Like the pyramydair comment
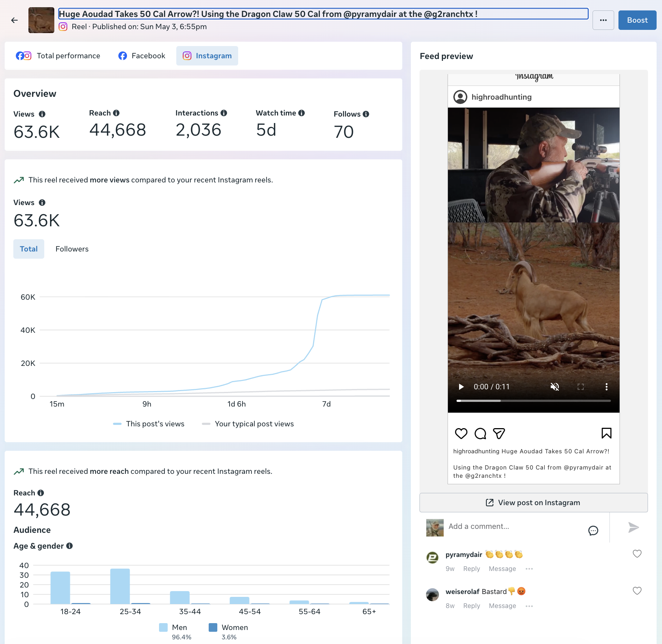The height and width of the screenshot is (644, 662). tap(637, 554)
